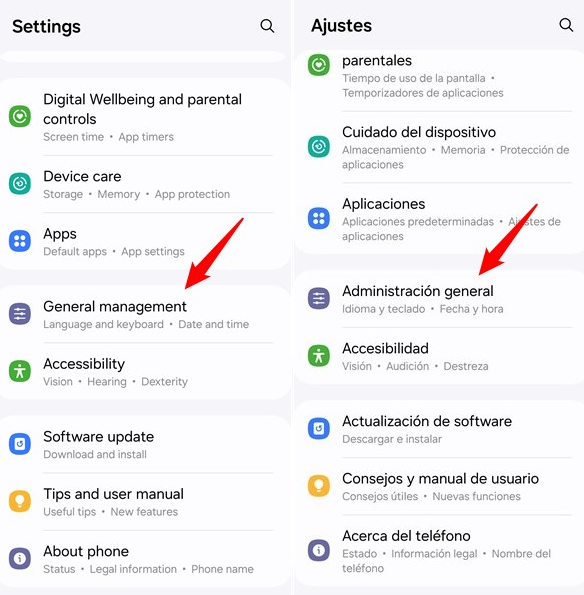Tap the Administración general sliders icon
The height and width of the screenshot is (595, 584).
coord(319,298)
